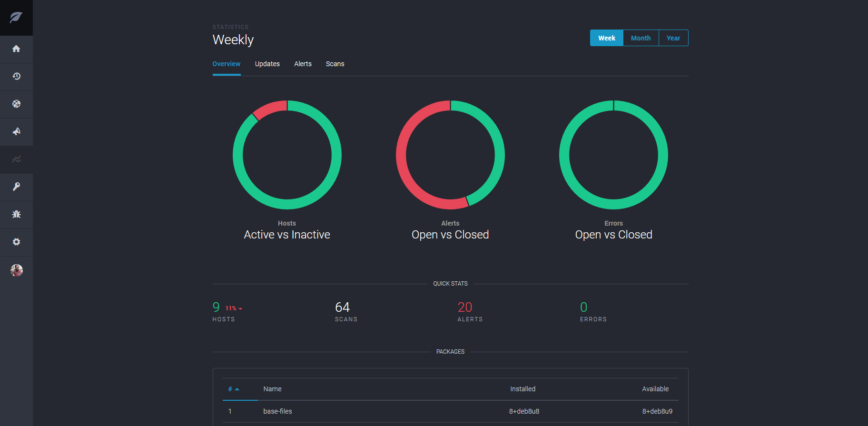This screenshot has width=868, height=426.
Task: Open the globe hosts sidebar icon
Action: [16, 104]
